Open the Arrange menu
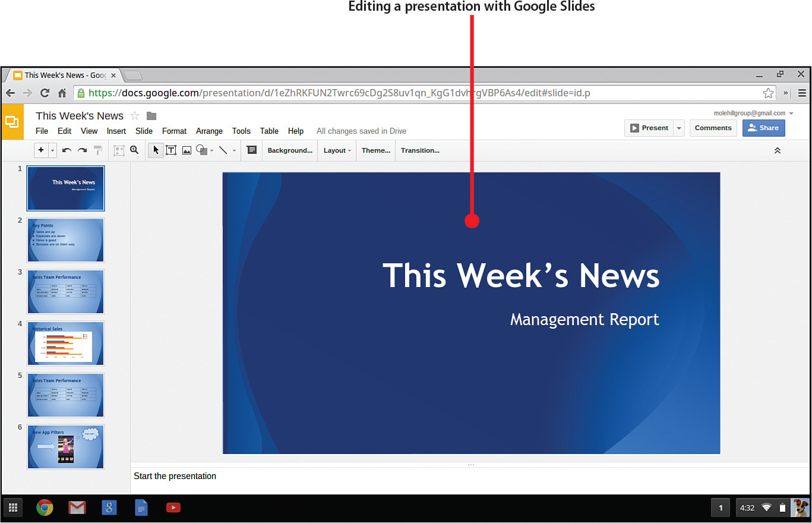 tap(209, 131)
